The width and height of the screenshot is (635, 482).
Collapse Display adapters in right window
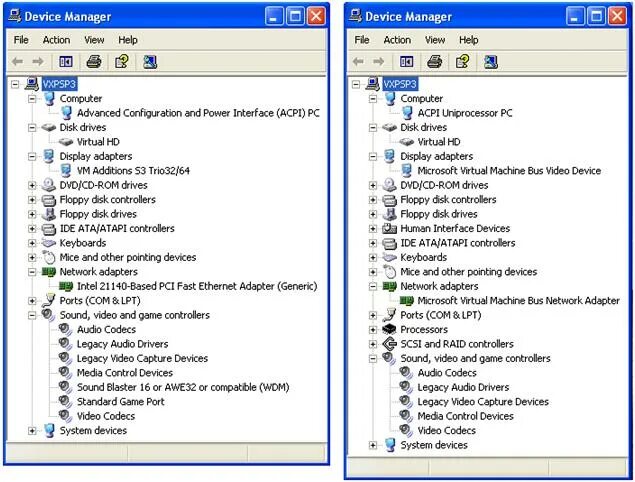(373, 156)
